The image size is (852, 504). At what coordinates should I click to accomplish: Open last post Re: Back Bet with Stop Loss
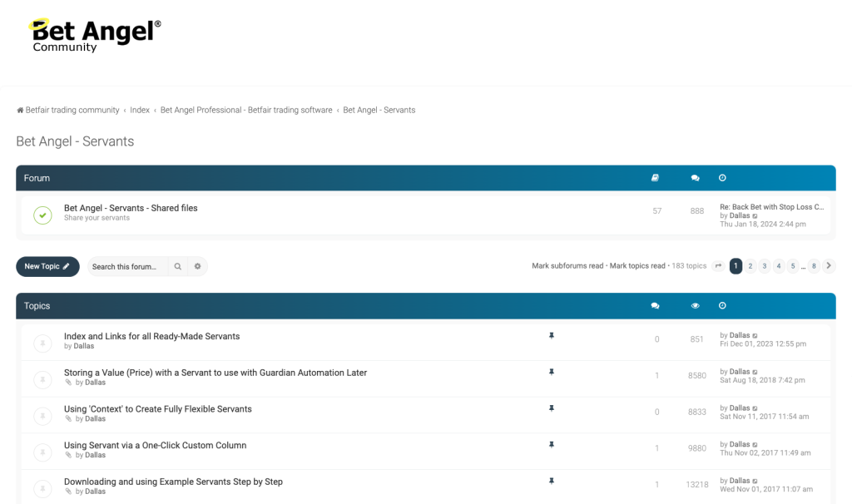(771, 207)
